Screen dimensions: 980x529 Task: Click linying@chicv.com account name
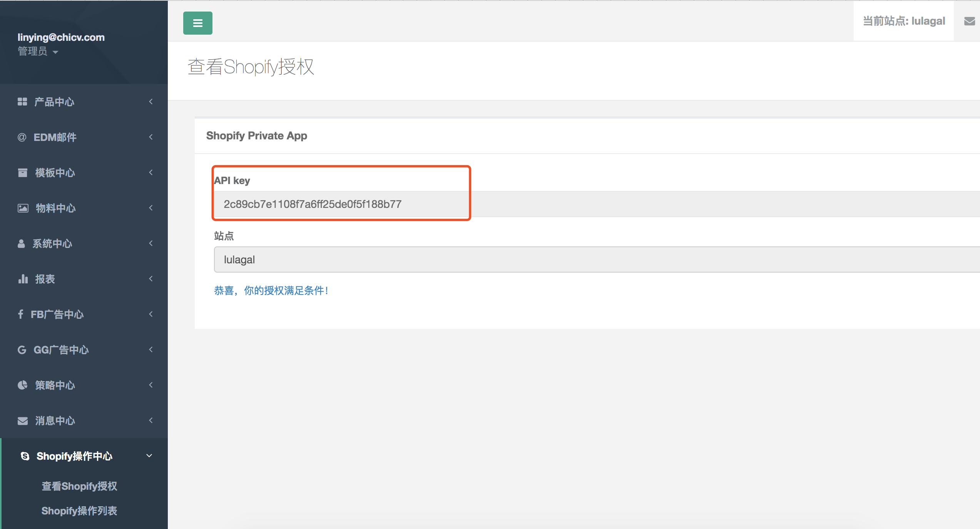[61, 37]
